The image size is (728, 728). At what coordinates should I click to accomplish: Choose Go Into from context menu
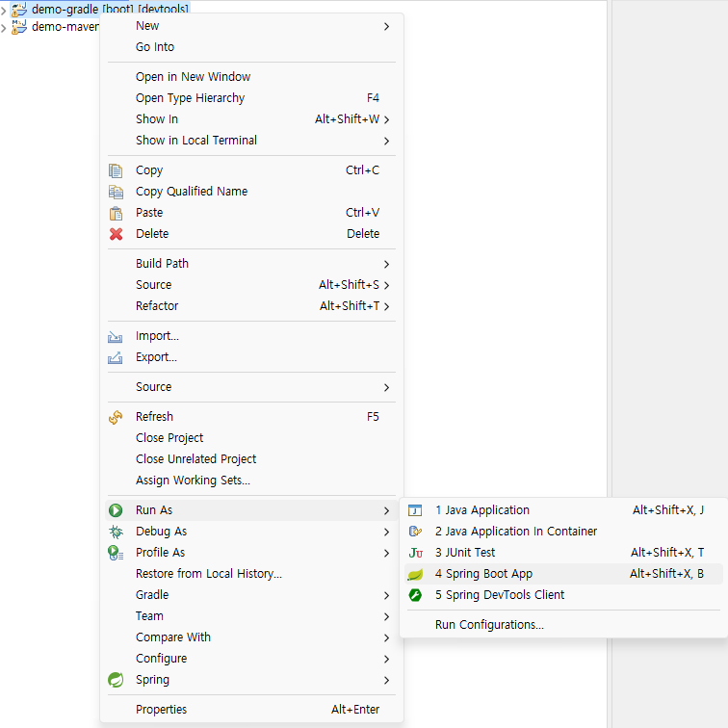pyautogui.click(x=250, y=47)
